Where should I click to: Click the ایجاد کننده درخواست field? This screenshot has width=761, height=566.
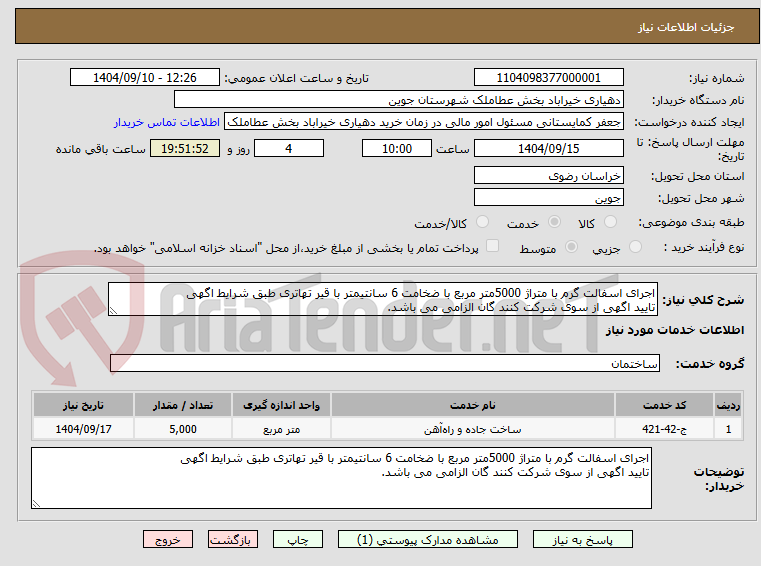tap(424, 122)
